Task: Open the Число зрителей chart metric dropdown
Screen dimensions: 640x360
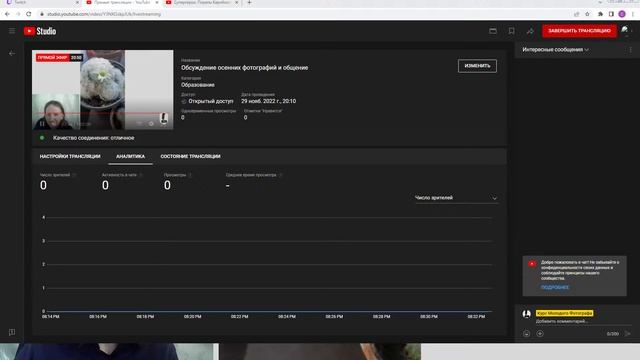Action: point(456,198)
